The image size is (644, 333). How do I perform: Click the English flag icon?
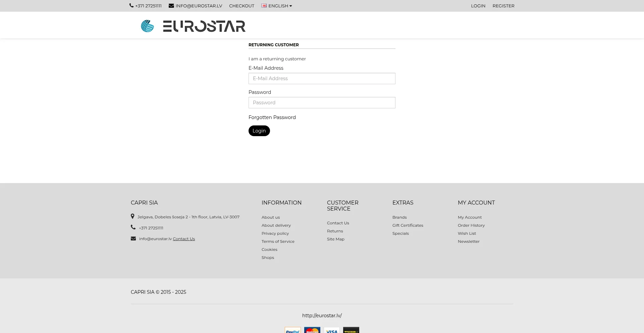(x=264, y=6)
